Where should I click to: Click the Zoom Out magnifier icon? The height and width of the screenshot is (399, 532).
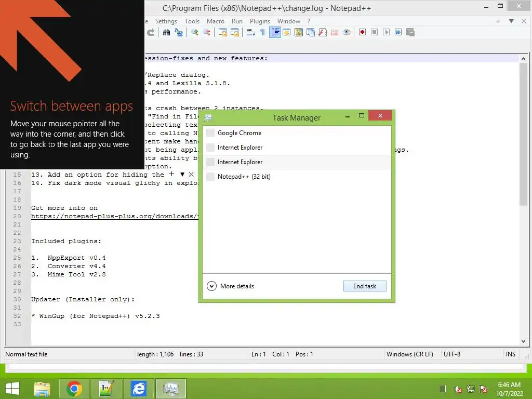click(x=207, y=32)
